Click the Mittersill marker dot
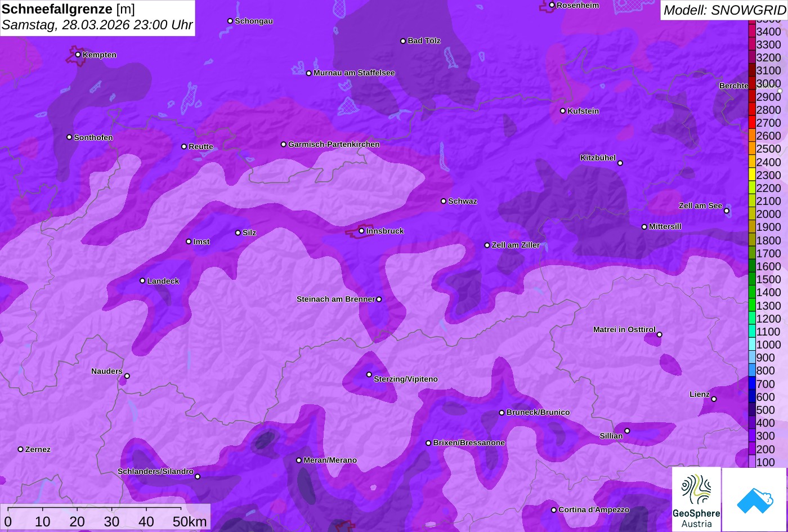The width and height of the screenshot is (788, 532). (644, 227)
